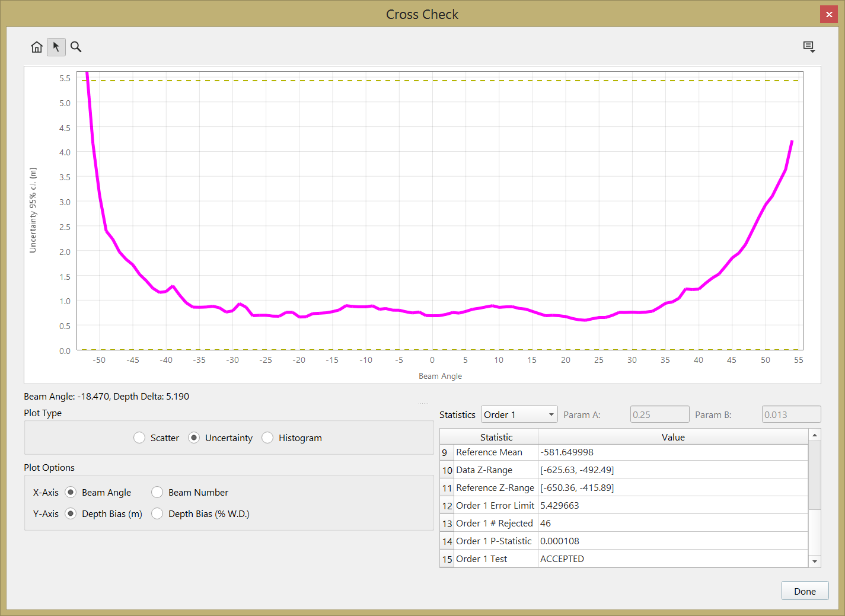Select the Scatter plot type
Screen dimensions: 845x616
coord(139,438)
